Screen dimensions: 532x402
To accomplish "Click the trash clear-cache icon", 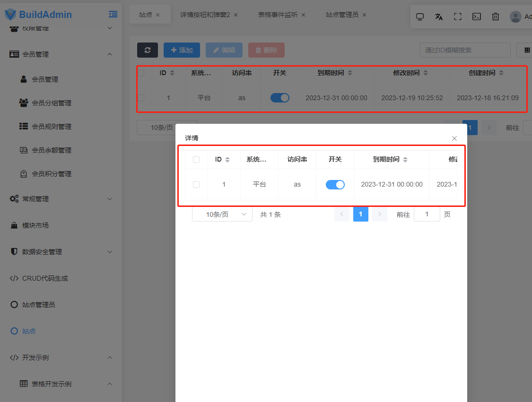I will tap(496, 17).
